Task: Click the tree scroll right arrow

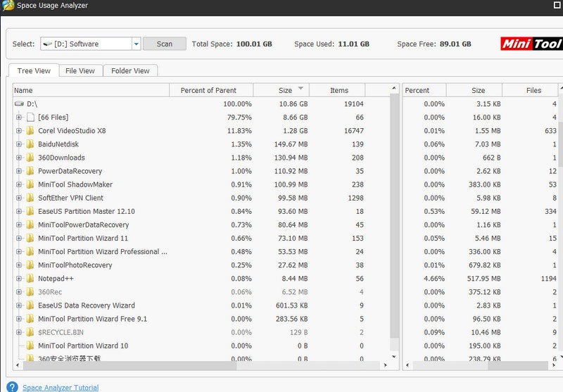Action: point(386,365)
